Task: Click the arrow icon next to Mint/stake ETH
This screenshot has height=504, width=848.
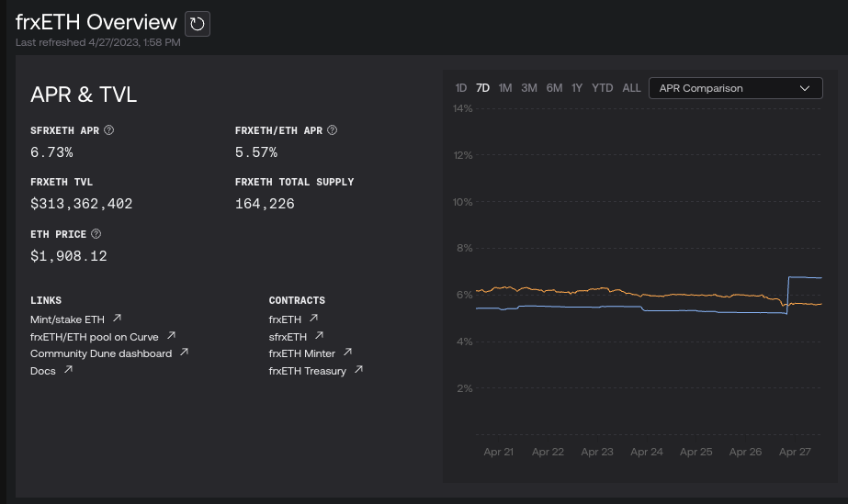Action: pos(117,319)
